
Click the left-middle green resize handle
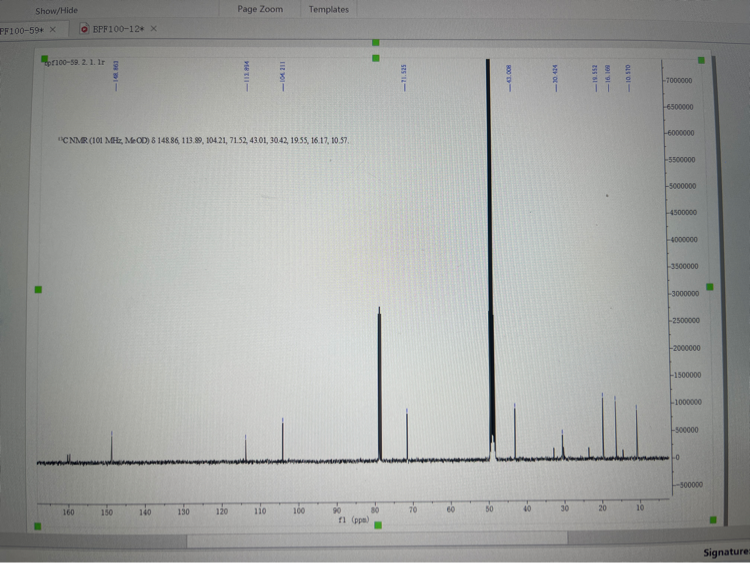tap(39, 290)
